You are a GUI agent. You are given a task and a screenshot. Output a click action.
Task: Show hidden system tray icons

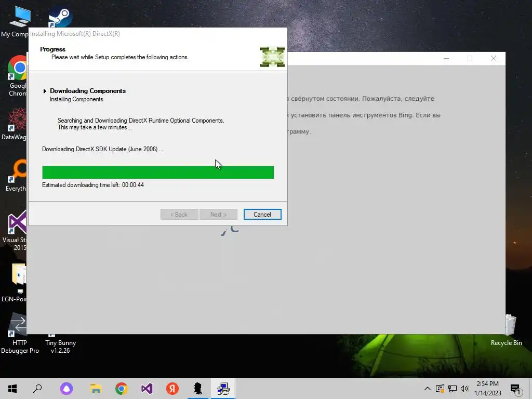[428, 389]
